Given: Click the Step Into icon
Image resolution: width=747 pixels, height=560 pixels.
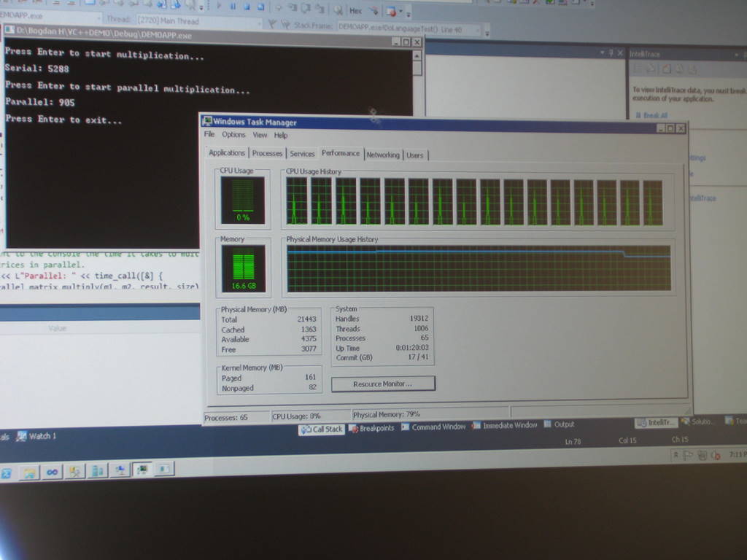Looking at the screenshot, I should (293, 7).
